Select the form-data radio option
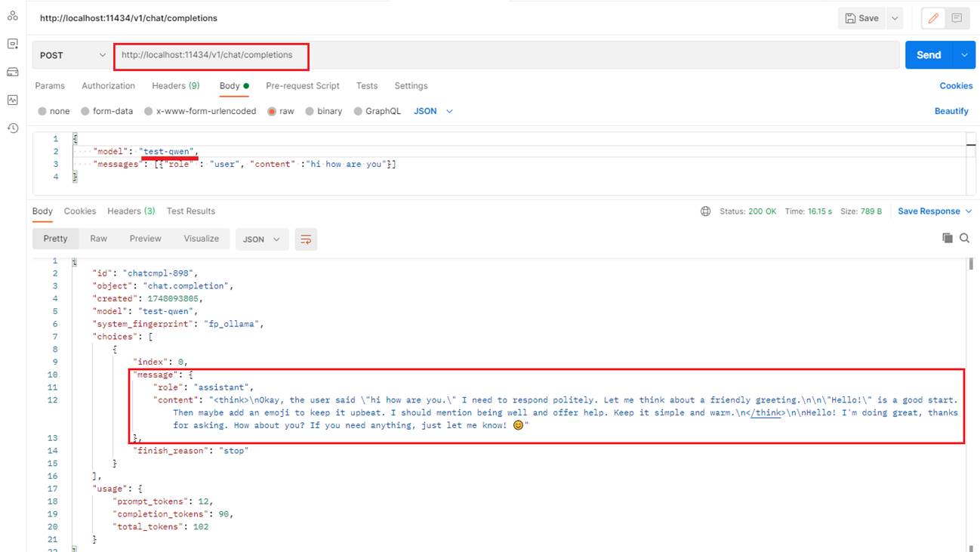 coord(85,111)
